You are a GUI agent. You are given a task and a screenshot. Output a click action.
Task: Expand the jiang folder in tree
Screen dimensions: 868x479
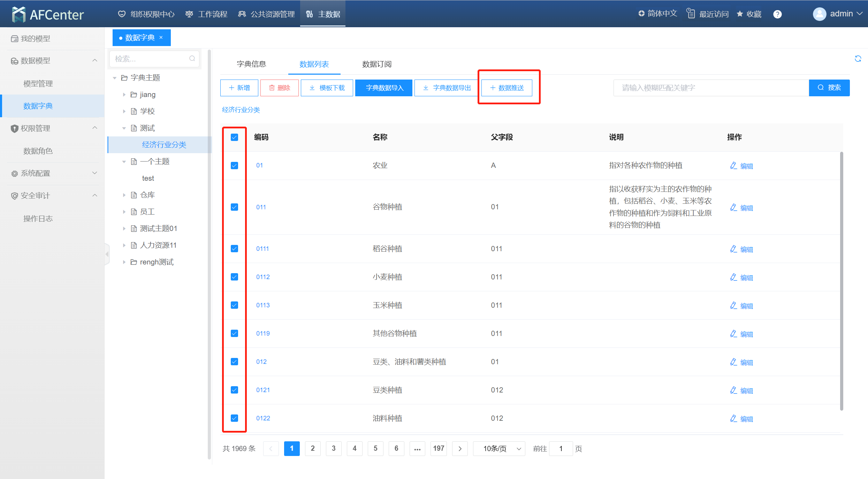click(124, 95)
